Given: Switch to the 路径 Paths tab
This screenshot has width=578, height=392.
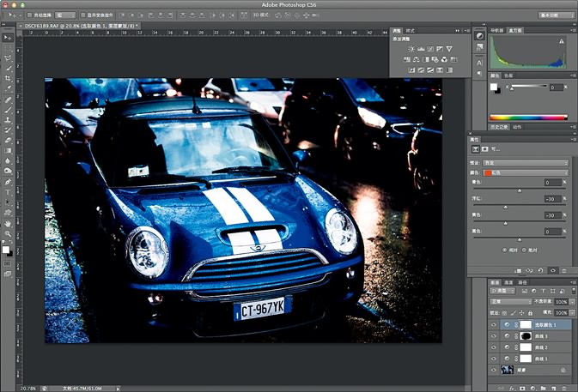Looking at the screenshot, I should 522,282.
